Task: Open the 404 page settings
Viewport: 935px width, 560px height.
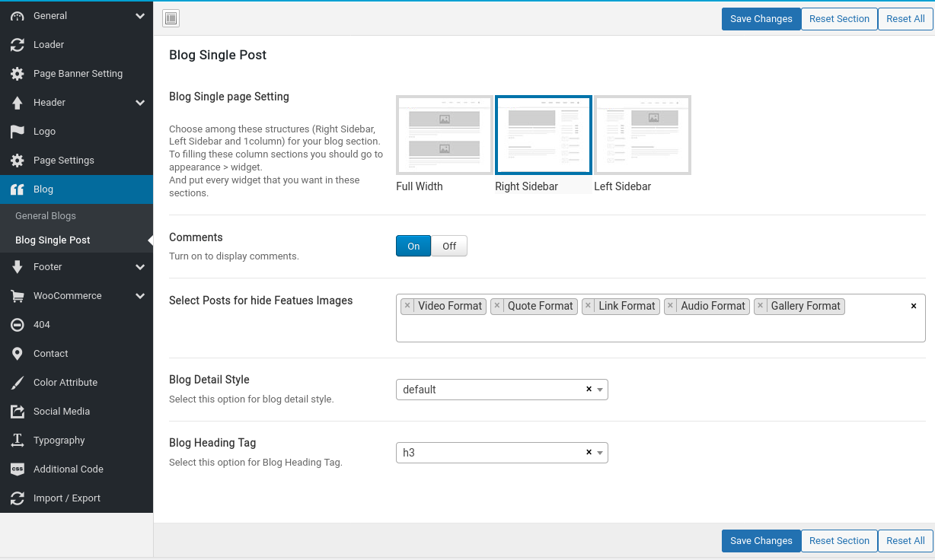Action: 76,325
